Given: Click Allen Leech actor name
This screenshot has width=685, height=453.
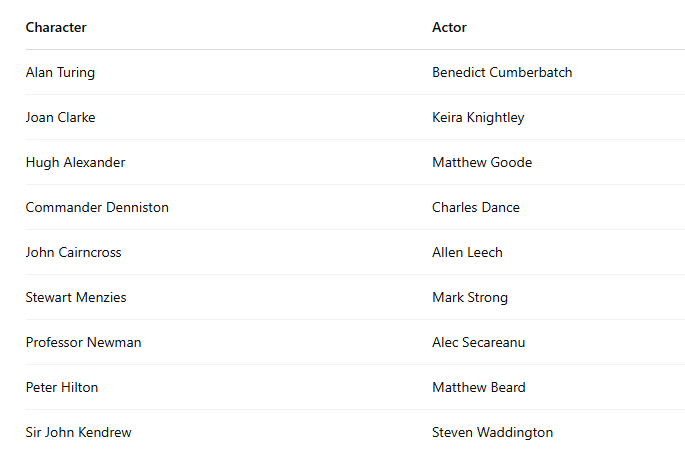Looking at the screenshot, I should tap(467, 253).
